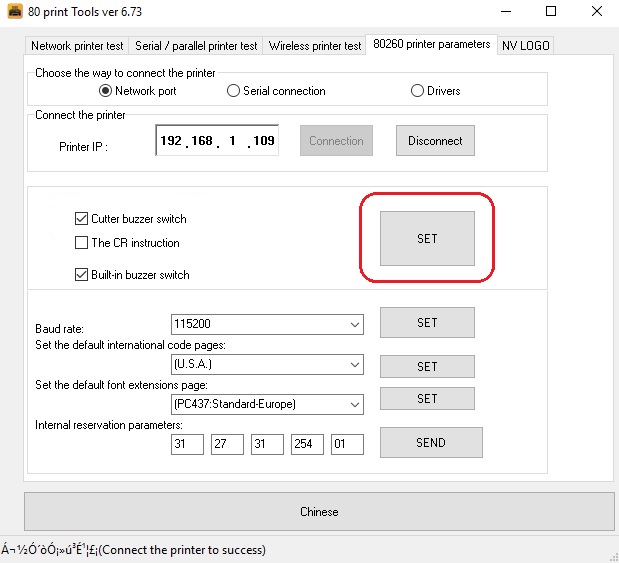
Task: Go to the Wireless printer test tab
Action: coord(315,46)
